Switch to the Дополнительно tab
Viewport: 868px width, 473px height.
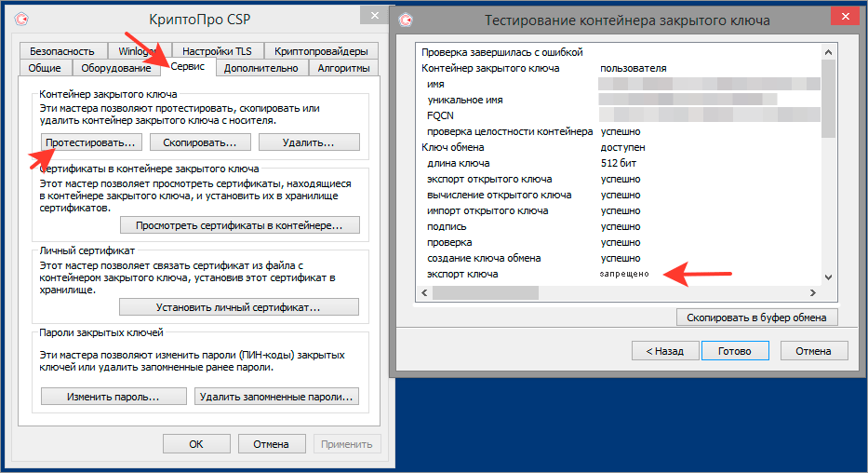point(261,68)
